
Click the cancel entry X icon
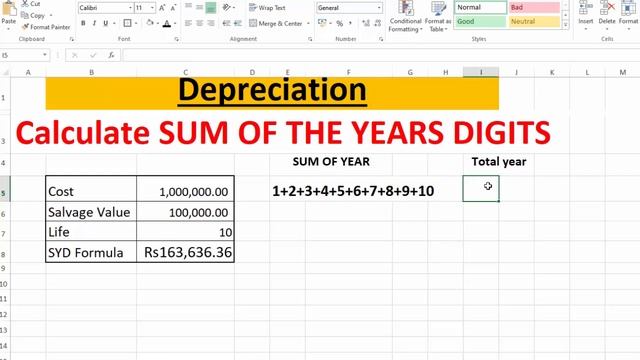click(x=75, y=55)
